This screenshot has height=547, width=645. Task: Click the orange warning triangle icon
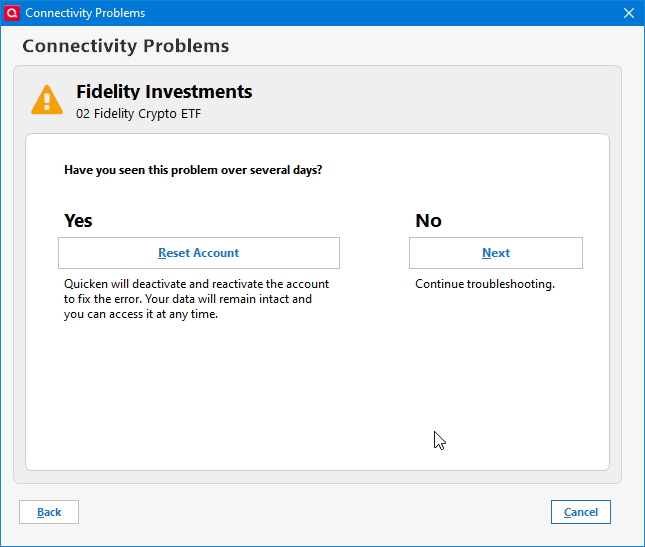coord(47,100)
